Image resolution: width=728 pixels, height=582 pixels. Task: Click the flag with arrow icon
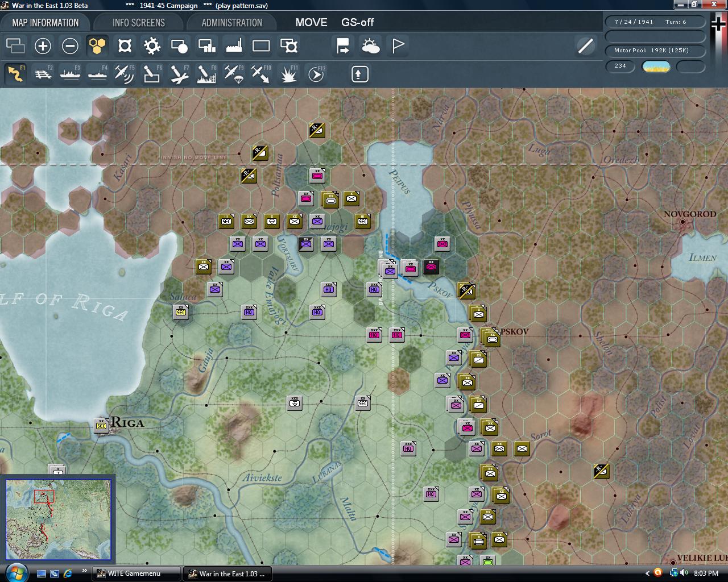pyautogui.click(x=343, y=46)
